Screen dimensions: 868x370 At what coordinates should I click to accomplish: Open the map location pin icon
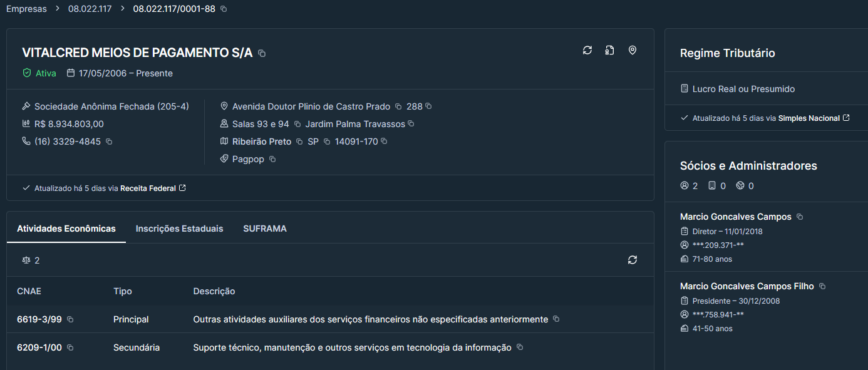coord(633,50)
